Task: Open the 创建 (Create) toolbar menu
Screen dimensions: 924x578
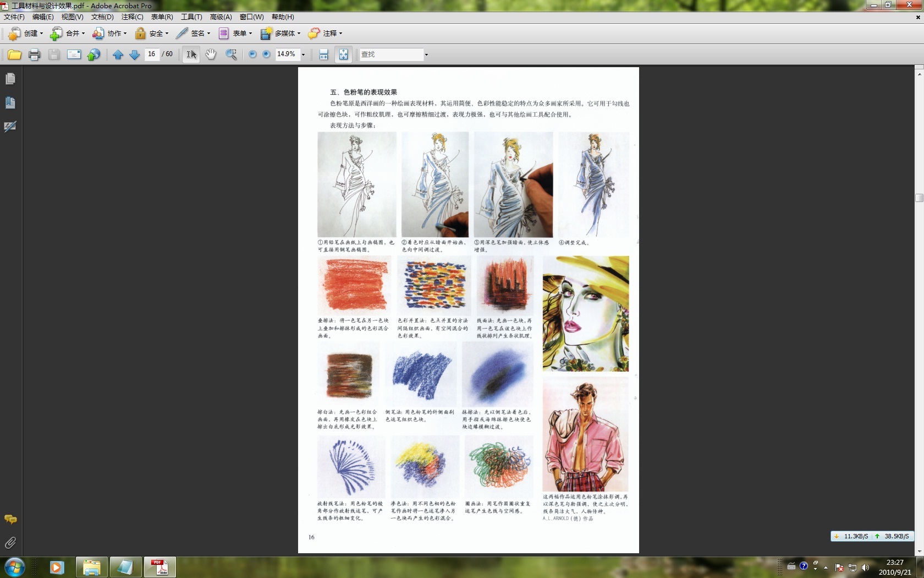Action: point(25,34)
